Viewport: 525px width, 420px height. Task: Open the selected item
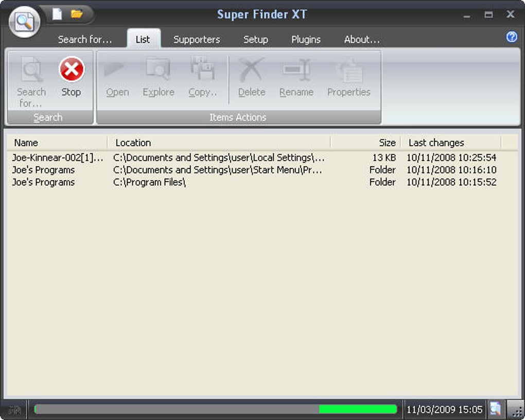117,77
